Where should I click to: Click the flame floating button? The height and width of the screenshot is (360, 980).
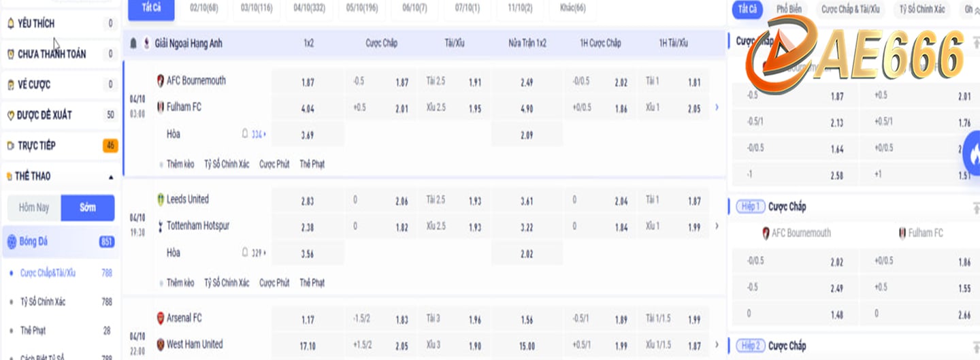click(x=973, y=154)
